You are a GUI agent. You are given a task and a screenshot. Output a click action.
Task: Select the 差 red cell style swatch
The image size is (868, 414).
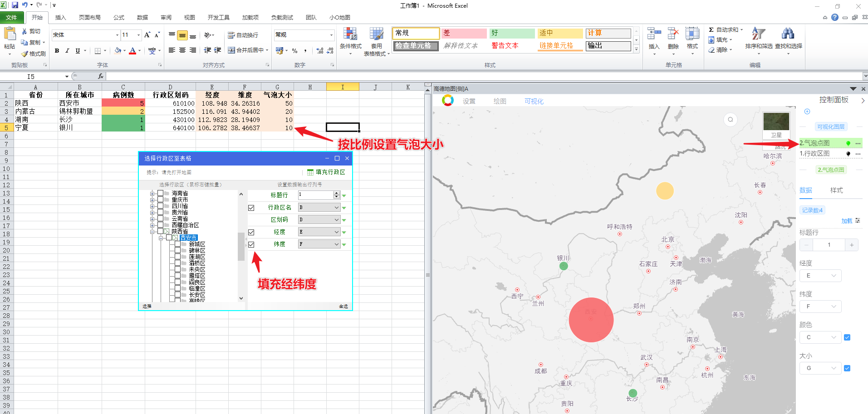[464, 33]
